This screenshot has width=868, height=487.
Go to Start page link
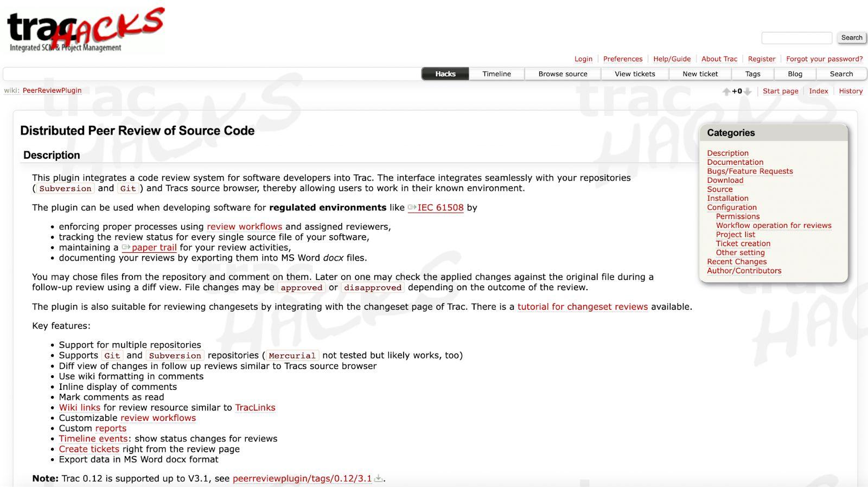(780, 91)
